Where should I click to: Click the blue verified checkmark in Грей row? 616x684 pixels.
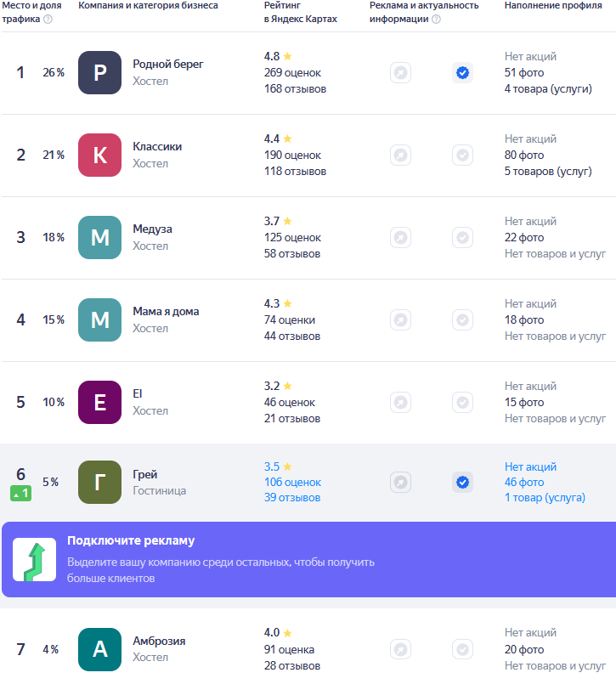pyautogui.click(x=462, y=483)
